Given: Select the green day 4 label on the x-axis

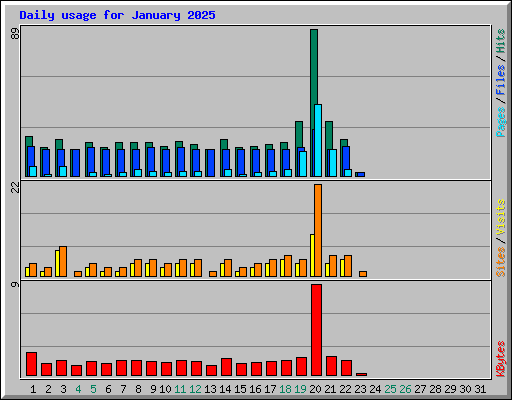Looking at the screenshot, I should (x=78, y=389).
